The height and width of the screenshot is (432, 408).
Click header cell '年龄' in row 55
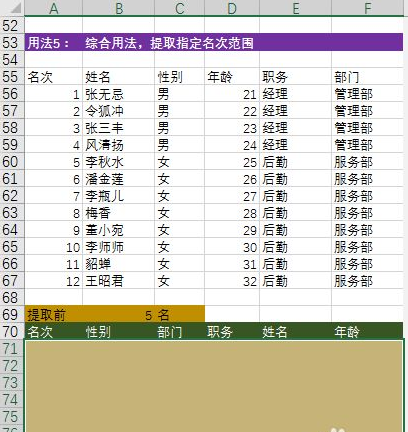click(232, 76)
